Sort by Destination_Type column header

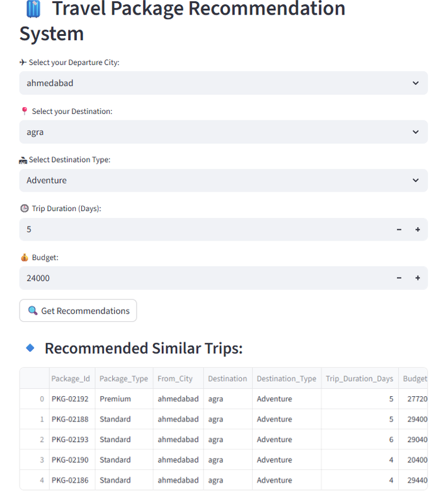pos(286,379)
